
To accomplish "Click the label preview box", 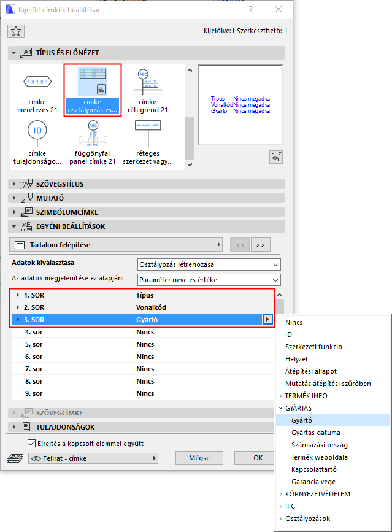I will click(x=240, y=105).
